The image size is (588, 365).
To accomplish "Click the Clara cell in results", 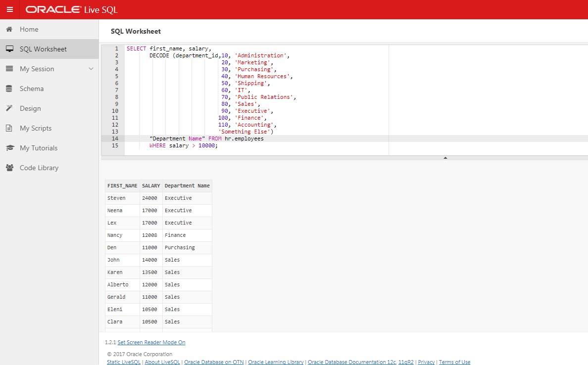I will pyautogui.click(x=122, y=322).
